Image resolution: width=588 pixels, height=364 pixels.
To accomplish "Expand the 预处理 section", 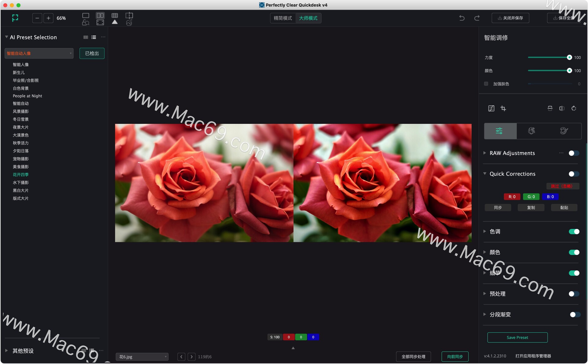I will [x=484, y=294].
